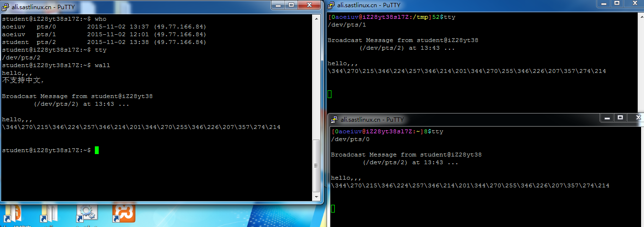Maximize the PuTTY window showing /dev/pts/1
644x227 pixels.
pos(616,3)
